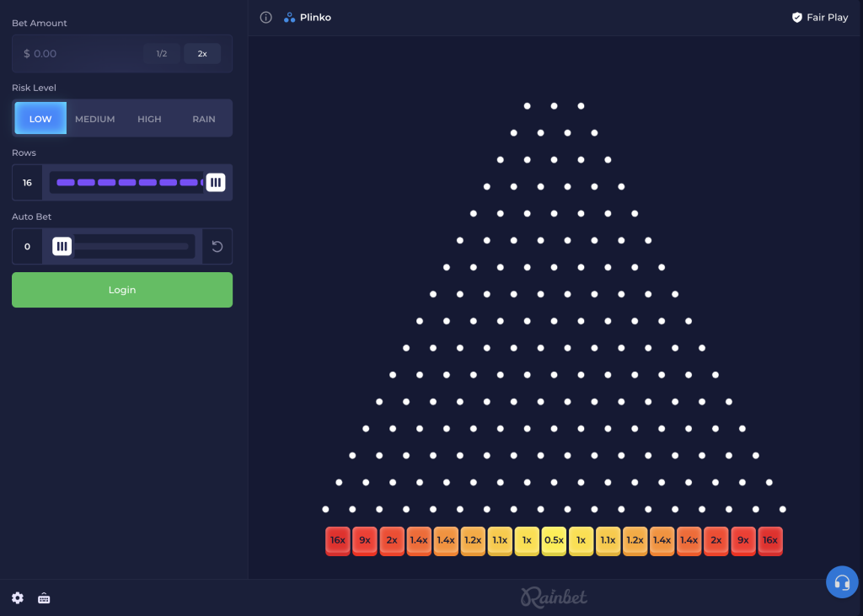The image size is (863, 616).
Task: Halve the bet with 1/2 button
Action: [x=161, y=53]
